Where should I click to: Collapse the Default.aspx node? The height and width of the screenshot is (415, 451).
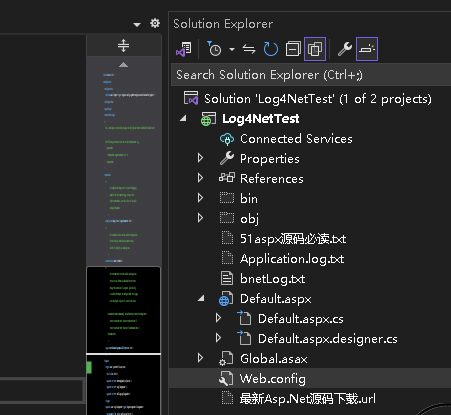point(201,298)
